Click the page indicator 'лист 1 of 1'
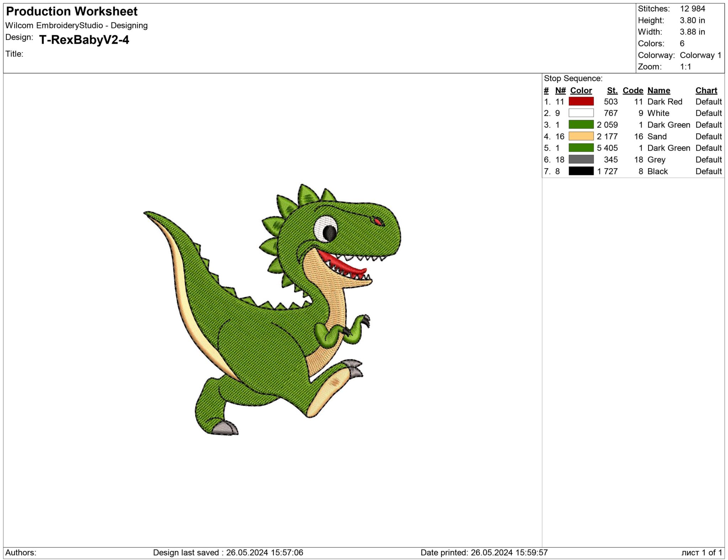The height and width of the screenshot is (560, 728). pyautogui.click(x=702, y=553)
